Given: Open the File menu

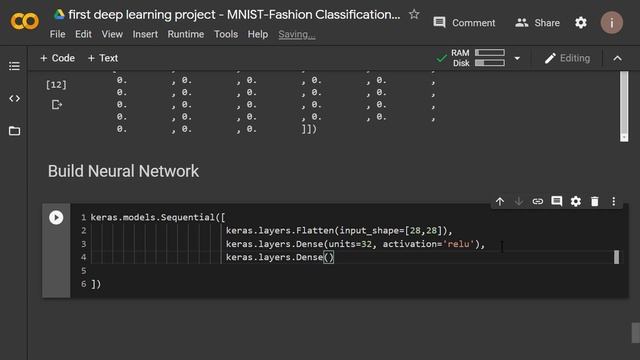Looking at the screenshot, I should 58,34.
